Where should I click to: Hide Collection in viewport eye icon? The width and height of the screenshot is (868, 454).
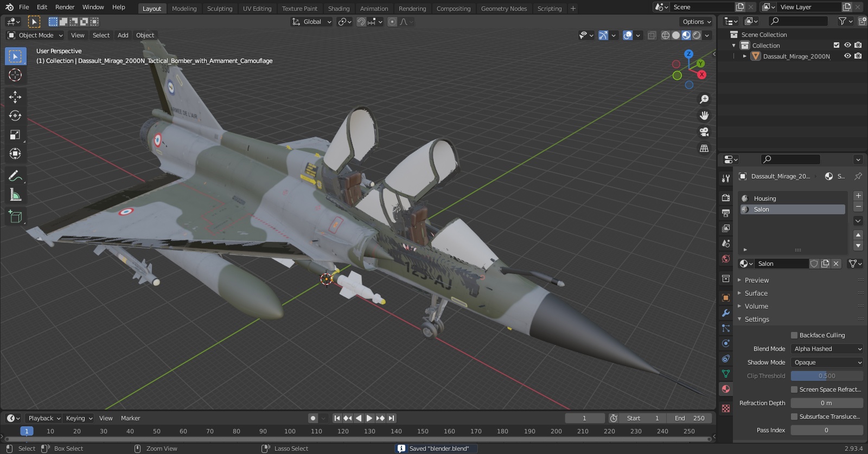pos(847,45)
